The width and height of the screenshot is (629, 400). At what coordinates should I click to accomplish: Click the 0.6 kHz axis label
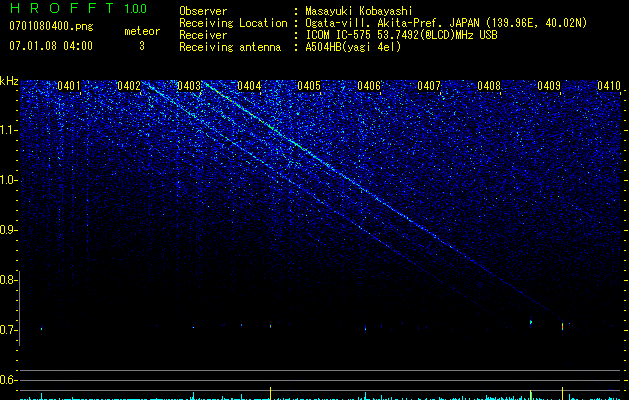click(x=8, y=380)
